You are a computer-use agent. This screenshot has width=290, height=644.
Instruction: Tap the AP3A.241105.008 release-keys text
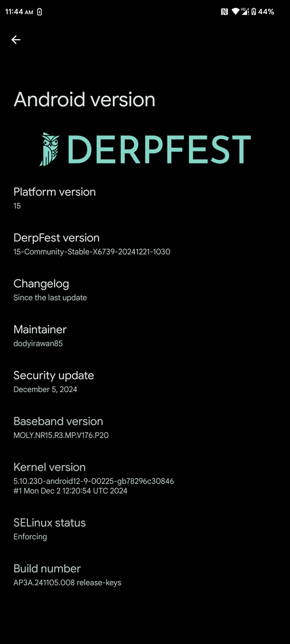pos(67,583)
